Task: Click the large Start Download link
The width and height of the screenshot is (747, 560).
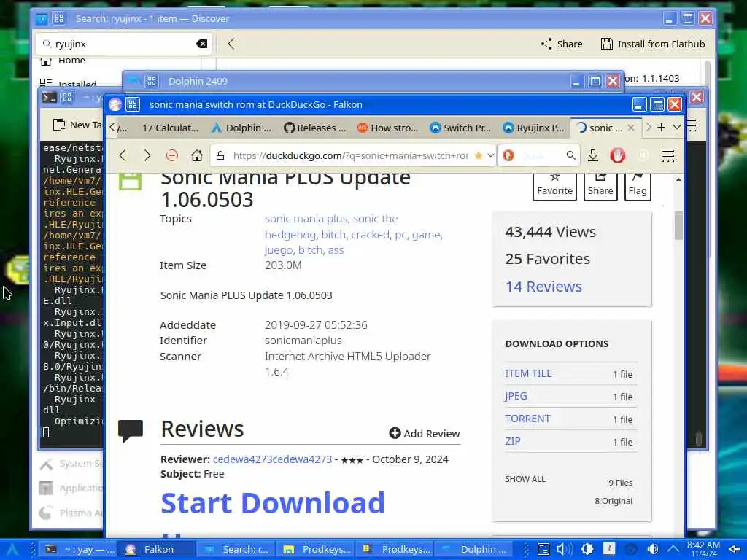Action: click(273, 503)
